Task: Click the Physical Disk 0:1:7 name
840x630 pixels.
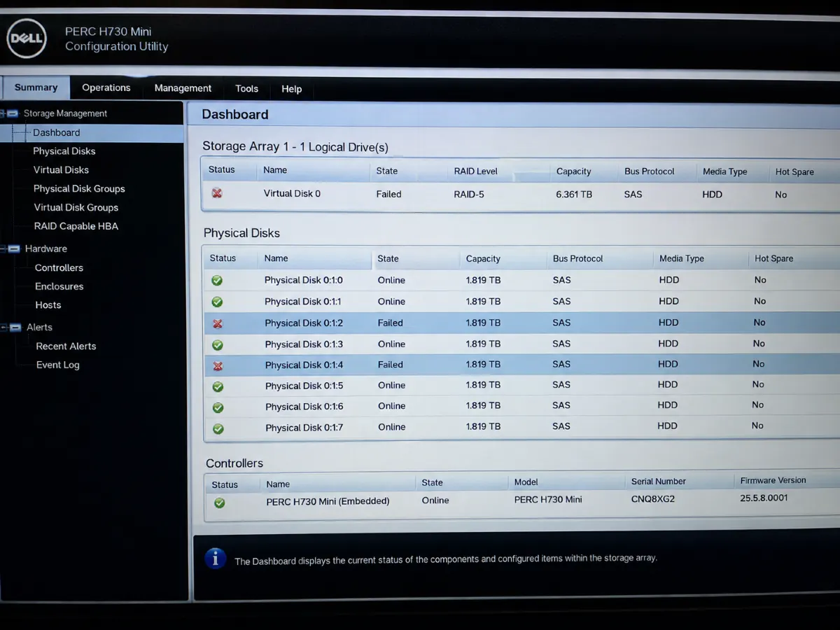Action: click(x=304, y=428)
